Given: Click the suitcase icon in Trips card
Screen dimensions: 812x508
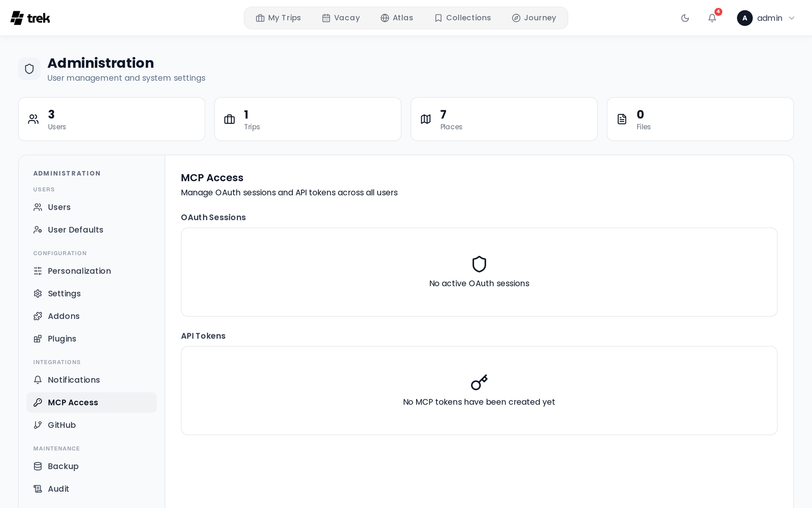Looking at the screenshot, I should pyautogui.click(x=229, y=119).
